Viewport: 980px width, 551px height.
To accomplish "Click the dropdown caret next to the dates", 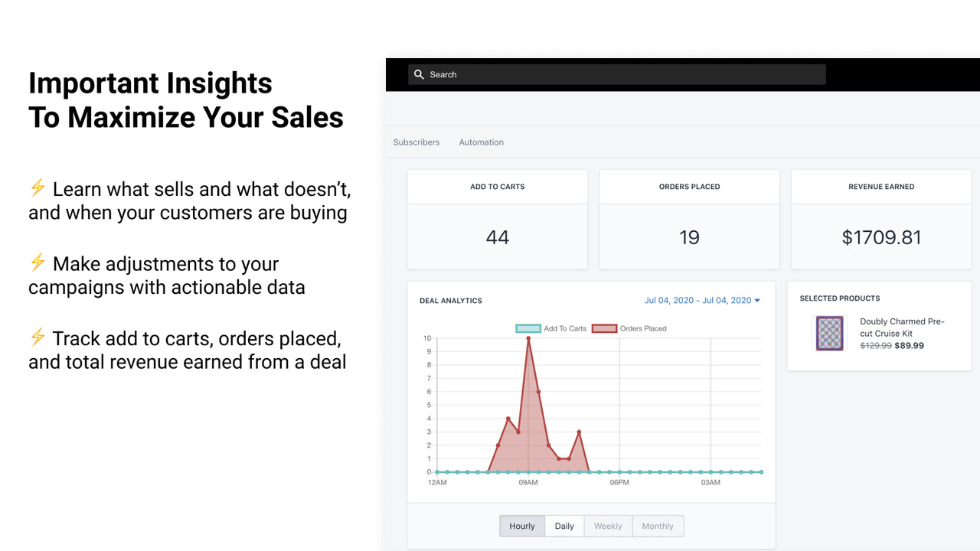I will (x=756, y=300).
